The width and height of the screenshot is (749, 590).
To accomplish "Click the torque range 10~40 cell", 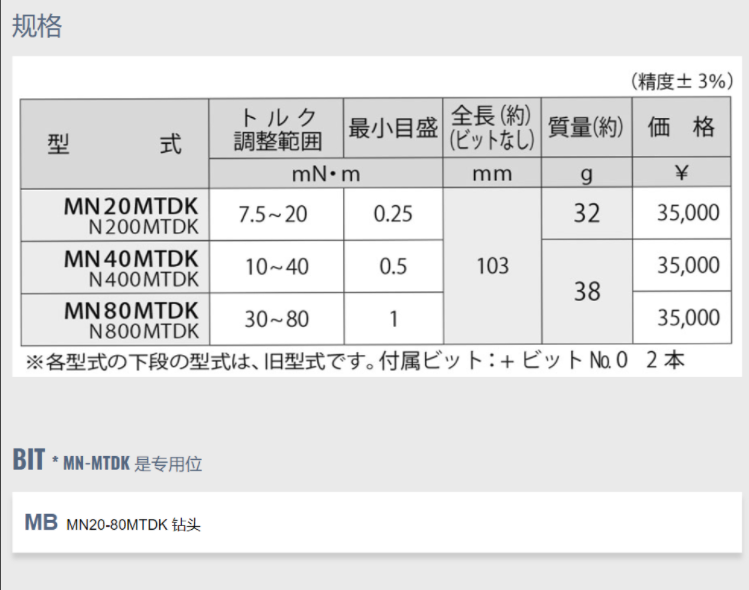I will pos(276,266).
